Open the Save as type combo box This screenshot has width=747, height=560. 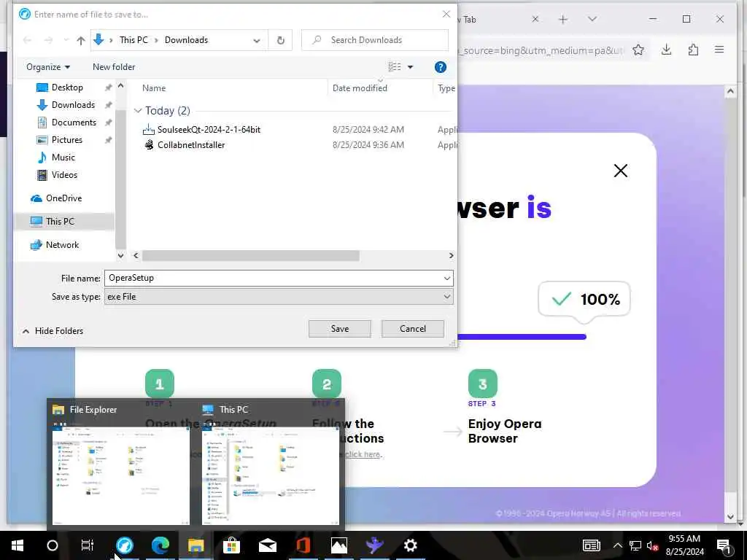[279, 297]
